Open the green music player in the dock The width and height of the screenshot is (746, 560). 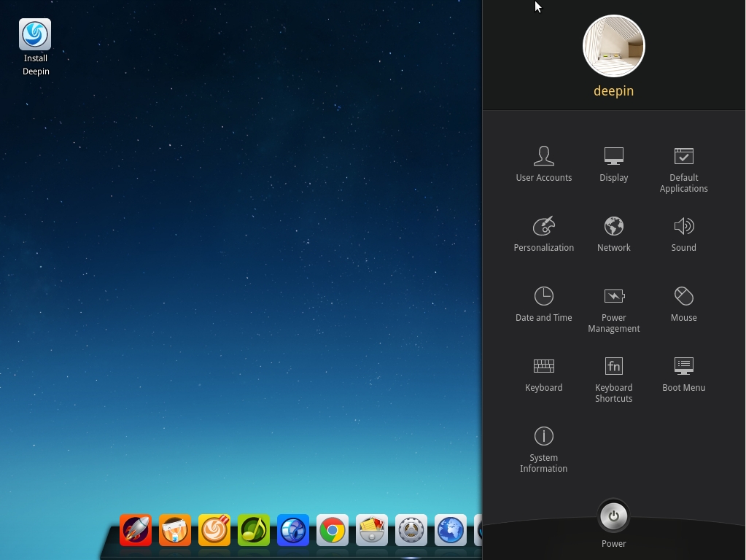point(254,529)
